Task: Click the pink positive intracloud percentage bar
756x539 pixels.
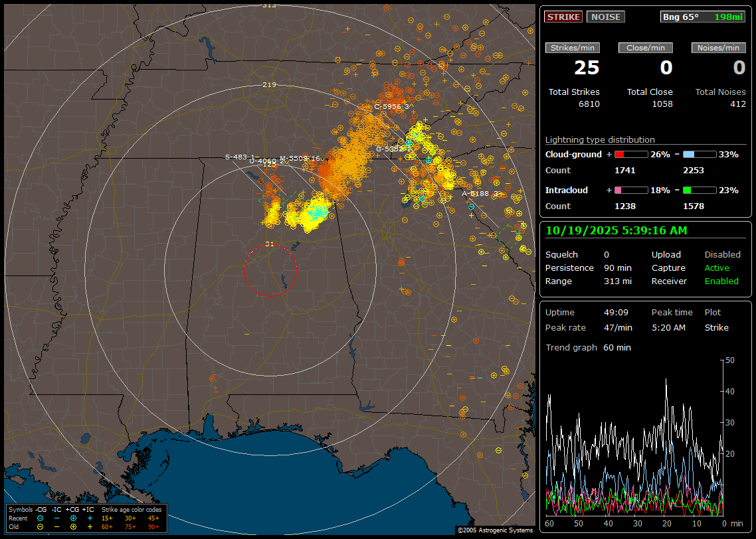Action: pyautogui.click(x=630, y=190)
